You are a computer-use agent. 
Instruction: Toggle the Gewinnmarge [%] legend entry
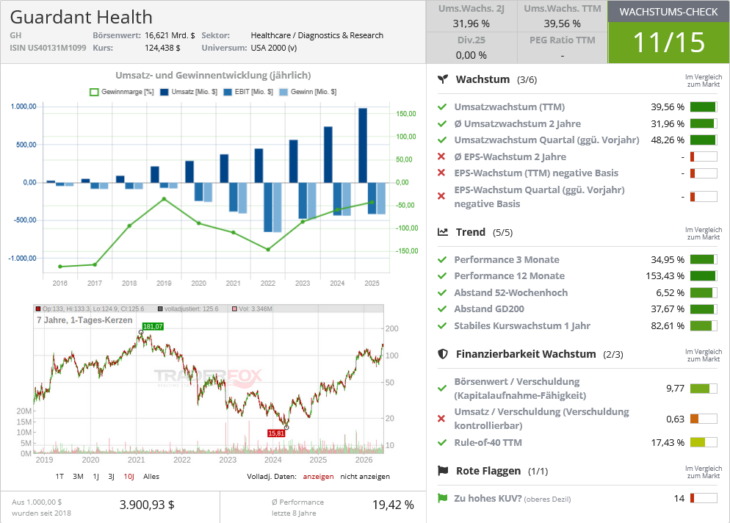click(122, 92)
